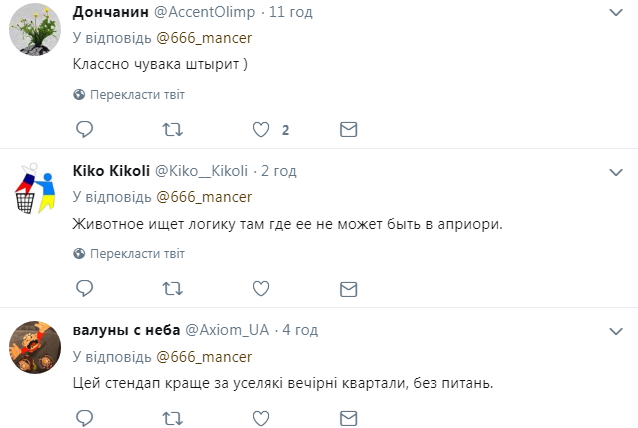Retweet the валуны с неба tweet
Viewport: 638px width, 428px height.
pyautogui.click(x=173, y=418)
